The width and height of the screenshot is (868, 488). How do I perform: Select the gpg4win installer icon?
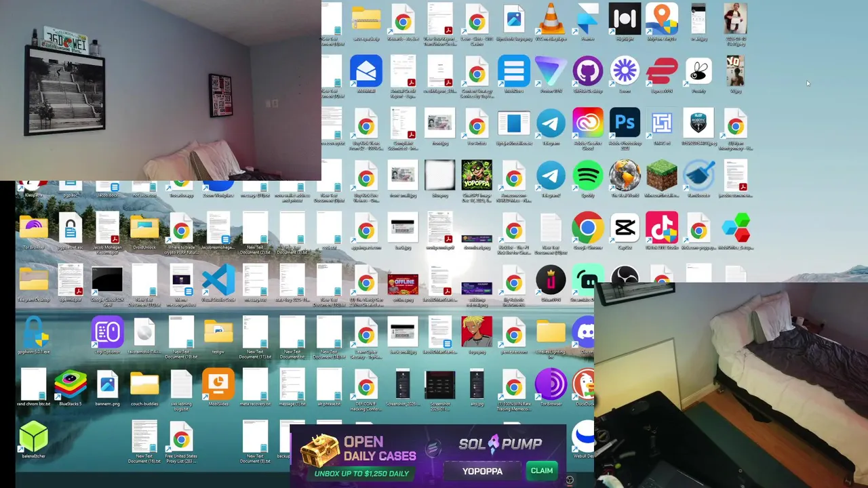pos(34,332)
